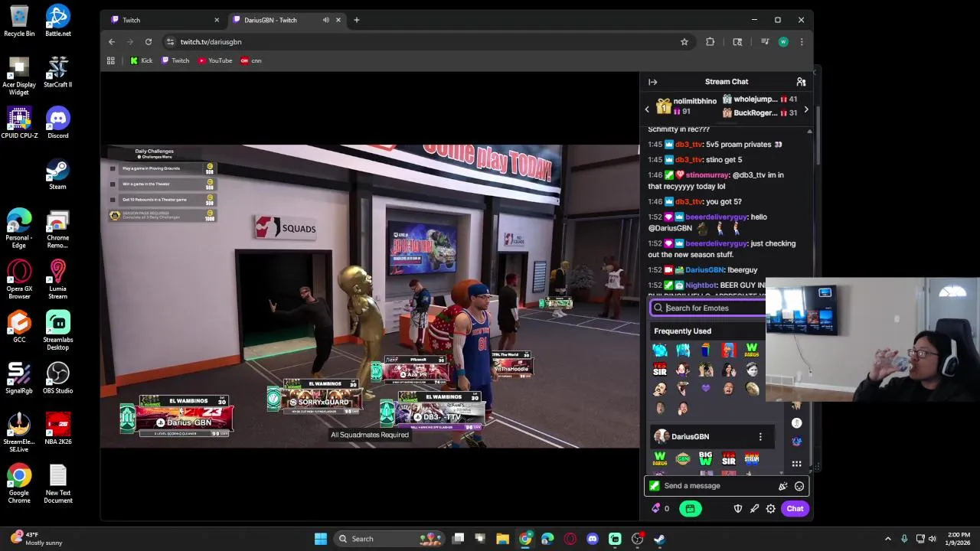Open File Explorer from the taskbar
980x551 pixels.
click(x=502, y=539)
